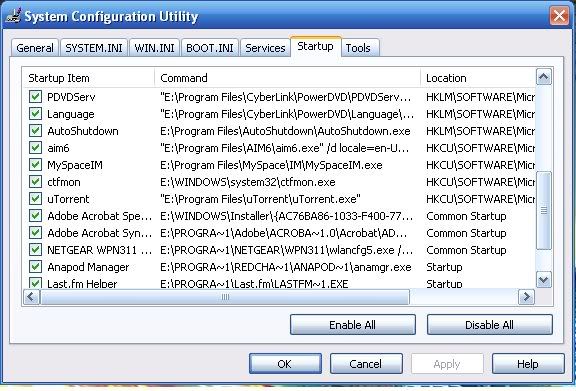Image resolution: width=576 pixels, height=391 pixels.
Task: Select the ctfmon item name
Action: (64, 182)
